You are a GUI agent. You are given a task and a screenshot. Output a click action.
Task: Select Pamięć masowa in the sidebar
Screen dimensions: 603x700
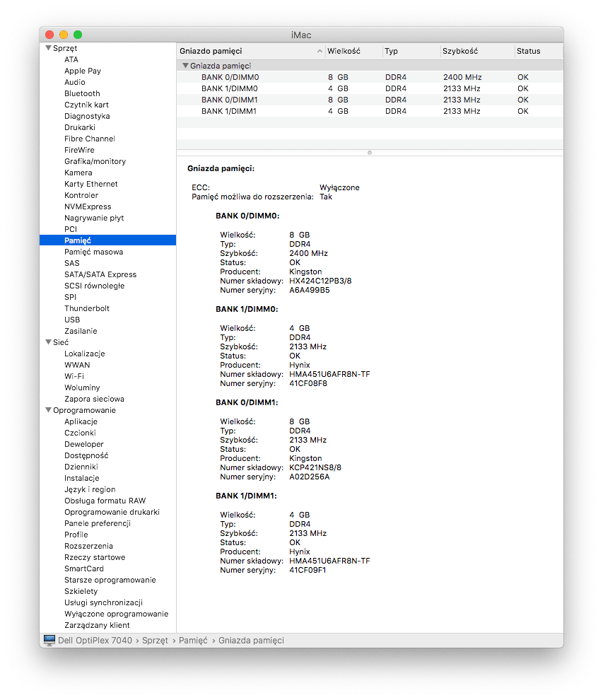(93, 252)
